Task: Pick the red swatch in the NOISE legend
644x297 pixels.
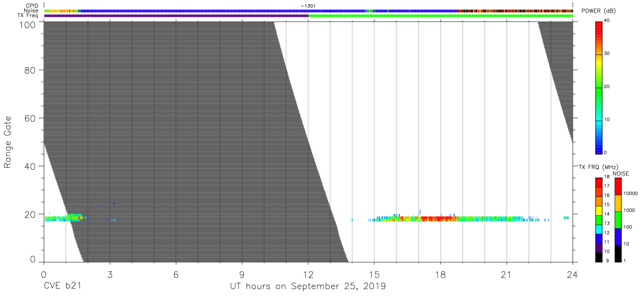Action: point(618,186)
